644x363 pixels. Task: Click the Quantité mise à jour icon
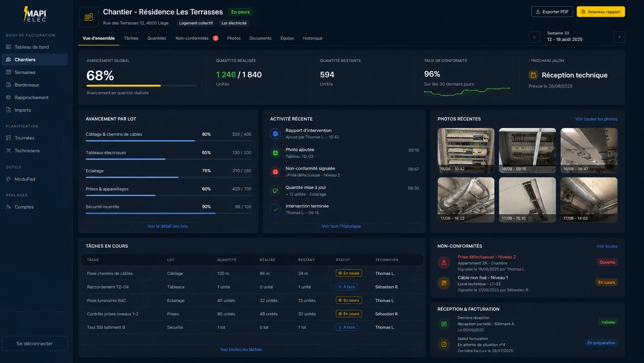pyautogui.click(x=275, y=191)
